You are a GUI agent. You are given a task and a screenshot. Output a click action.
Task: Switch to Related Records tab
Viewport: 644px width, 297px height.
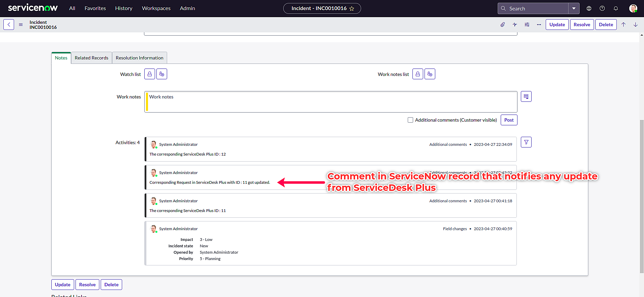(91, 58)
